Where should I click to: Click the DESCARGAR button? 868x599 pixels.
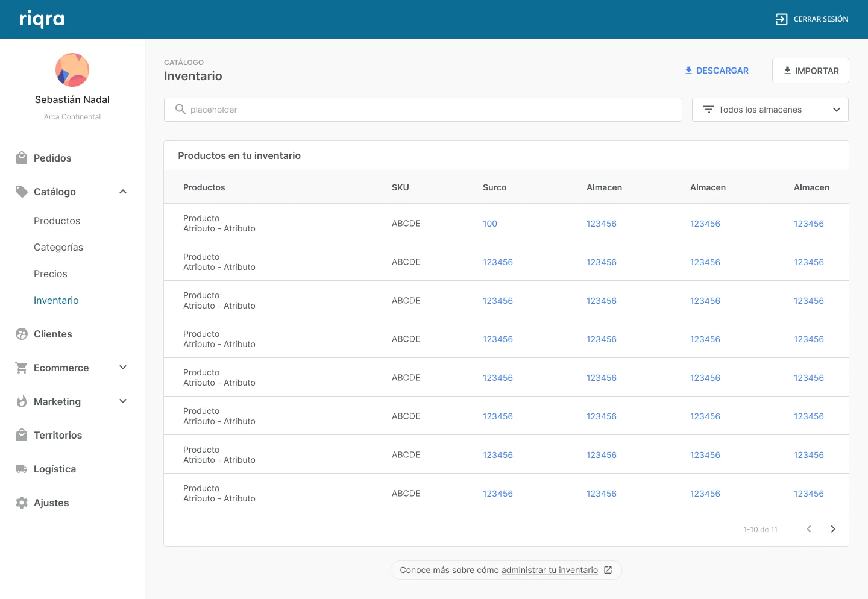click(x=717, y=71)
